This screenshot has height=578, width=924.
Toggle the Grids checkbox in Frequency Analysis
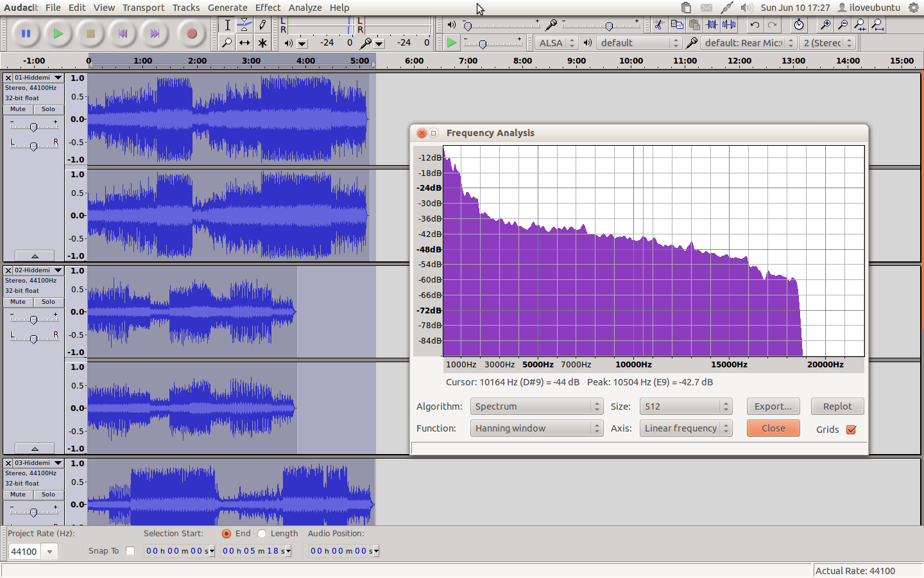851,430
